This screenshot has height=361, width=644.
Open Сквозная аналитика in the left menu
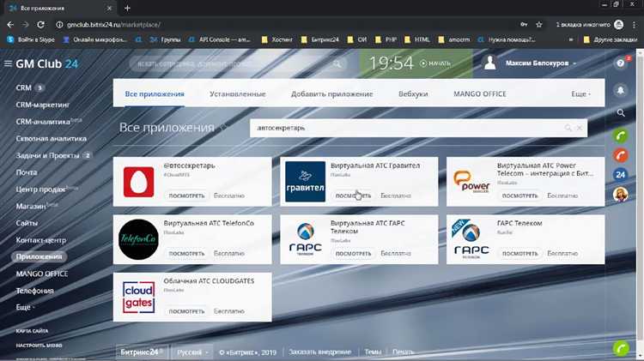pyautogui.click(x=52, y=139)
